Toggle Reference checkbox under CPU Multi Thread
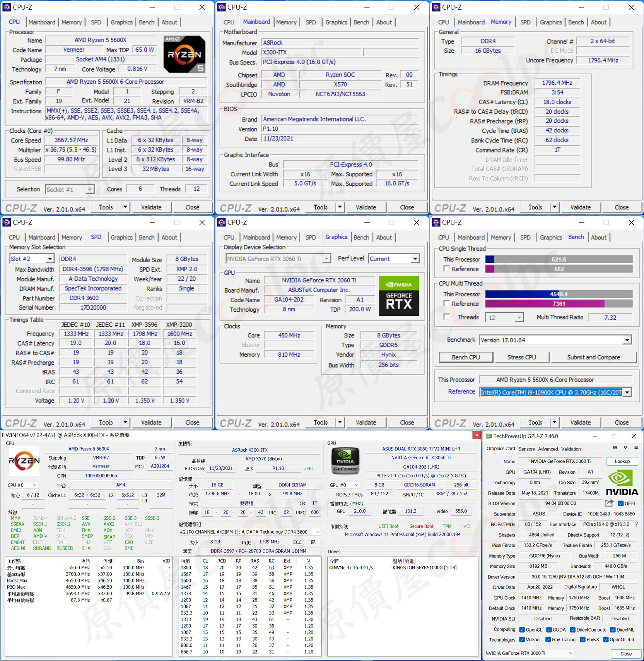 [446, 303]
